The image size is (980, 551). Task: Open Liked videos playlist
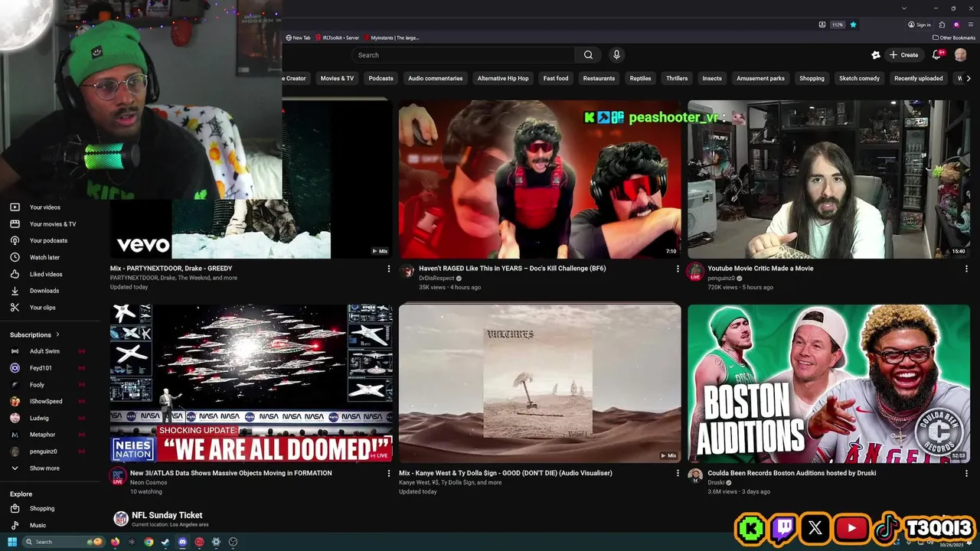click(44, 274)
